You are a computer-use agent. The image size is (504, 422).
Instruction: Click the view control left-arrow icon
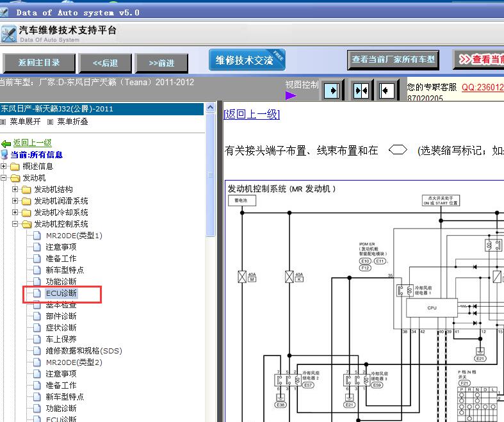(386, 91)
